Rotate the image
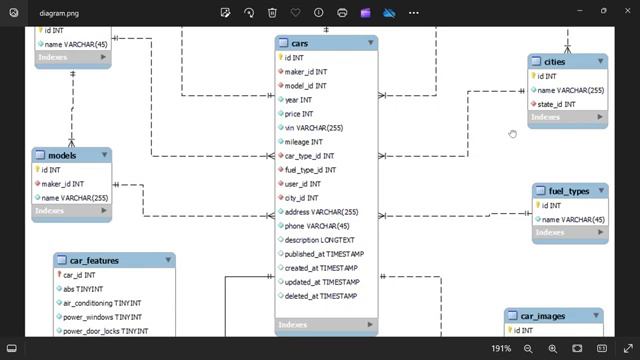640x360 pixels. click(249, 13)
